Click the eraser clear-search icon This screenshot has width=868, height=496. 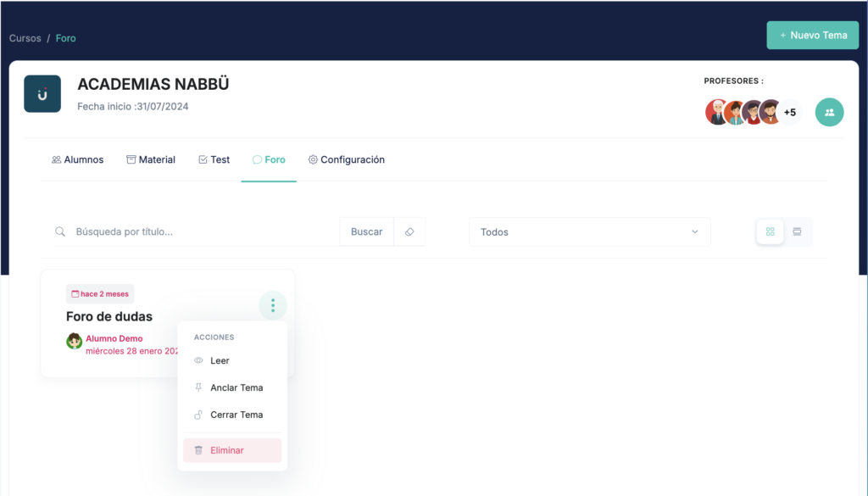409,231
